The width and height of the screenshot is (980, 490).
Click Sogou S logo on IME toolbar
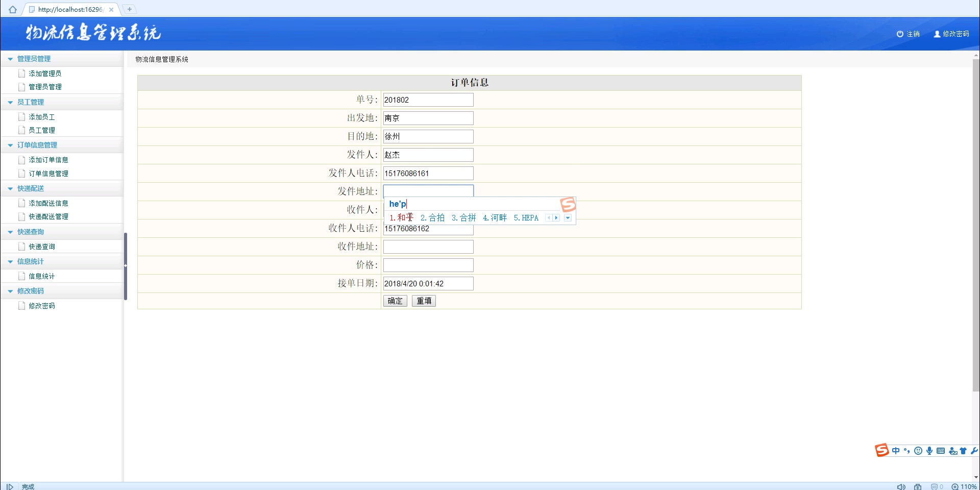882,450
